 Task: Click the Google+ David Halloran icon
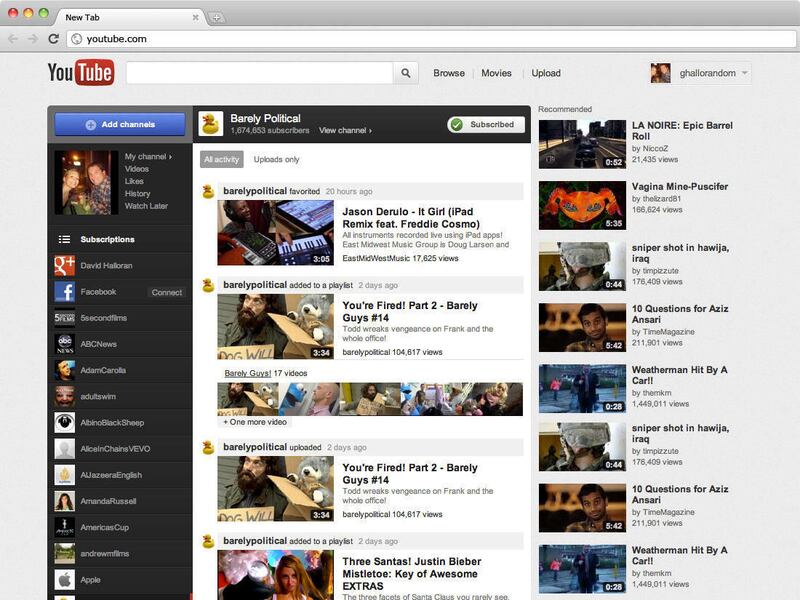65,266
